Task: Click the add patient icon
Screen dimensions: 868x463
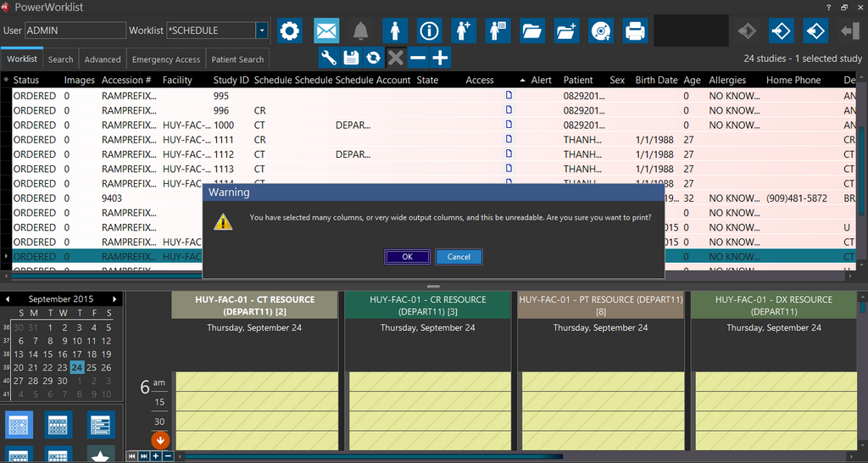Action: (x=464, y=31)
